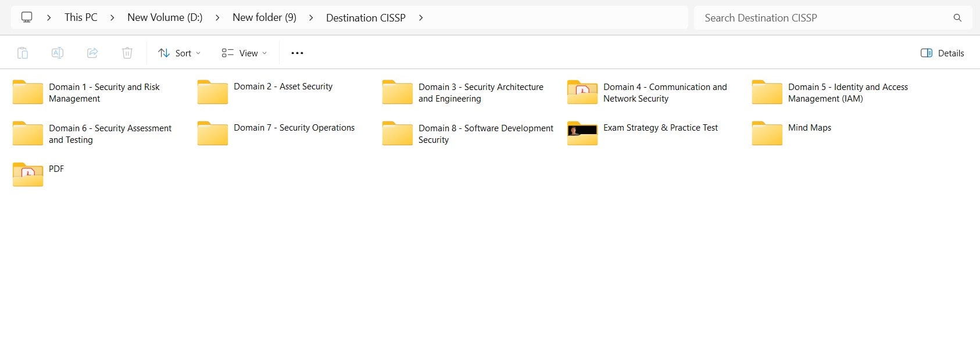The image size is (980, 360).
Task: Expand the chevron after New Volume (D:)
Action: pyautogui.click(x=217, y=18)
